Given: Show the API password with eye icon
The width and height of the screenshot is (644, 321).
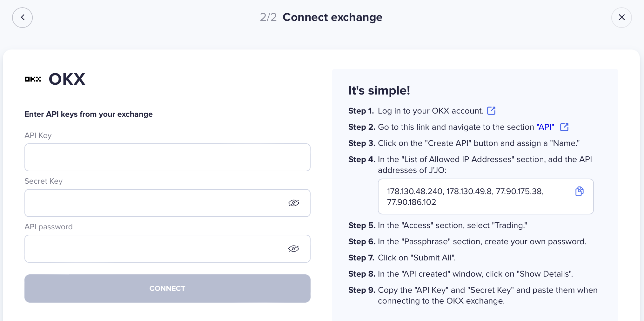Looking at the screenshot, I should pyautogui.click(x=294, y=249).
